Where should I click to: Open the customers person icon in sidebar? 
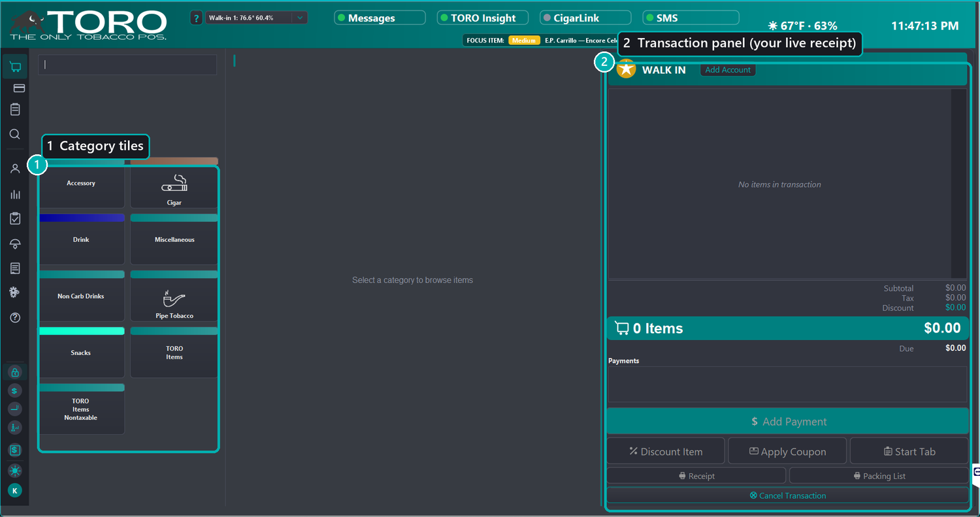[x=15, y=169]
